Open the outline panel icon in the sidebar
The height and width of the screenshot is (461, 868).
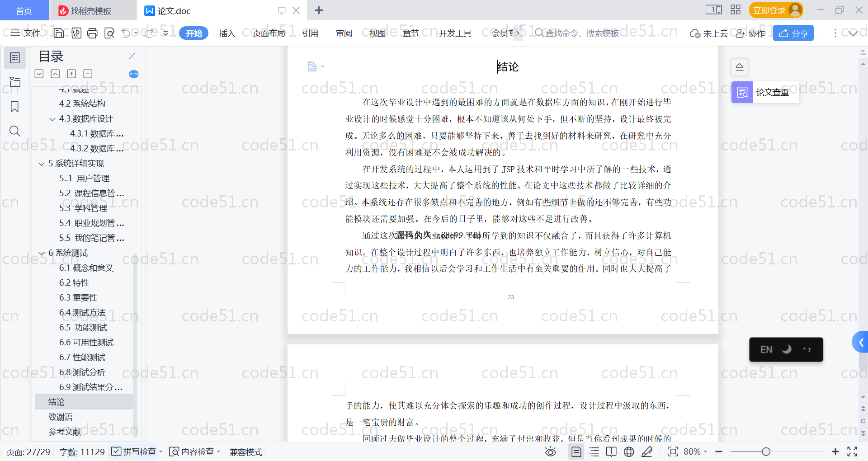15,58
